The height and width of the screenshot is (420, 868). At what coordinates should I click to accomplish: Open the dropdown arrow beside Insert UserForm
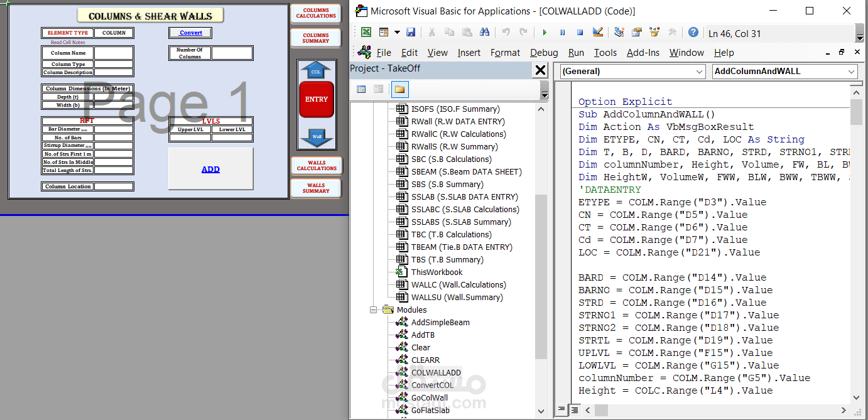tap(397, 32)
